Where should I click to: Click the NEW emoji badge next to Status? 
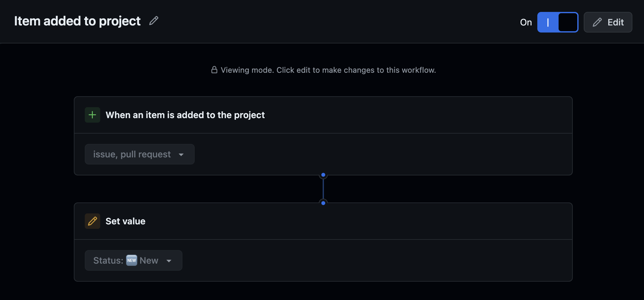coord(132,260)
